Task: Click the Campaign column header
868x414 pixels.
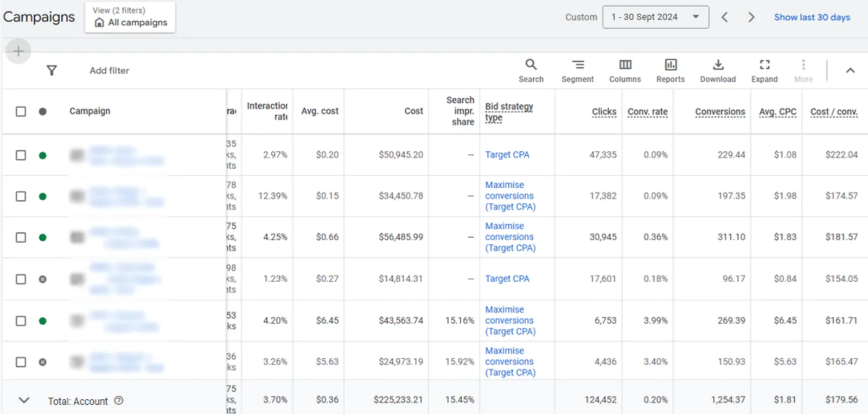Action: [x=90, y=111]
